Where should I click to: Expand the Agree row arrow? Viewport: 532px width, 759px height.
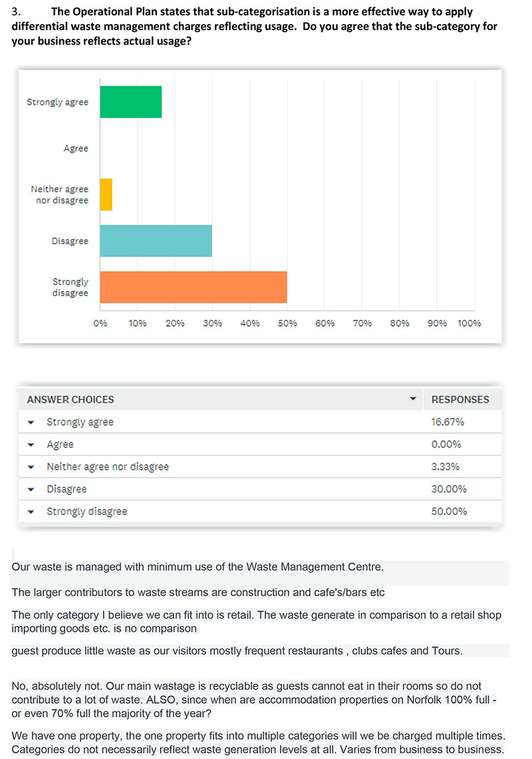pyautogui.click(x=31, y=445)
